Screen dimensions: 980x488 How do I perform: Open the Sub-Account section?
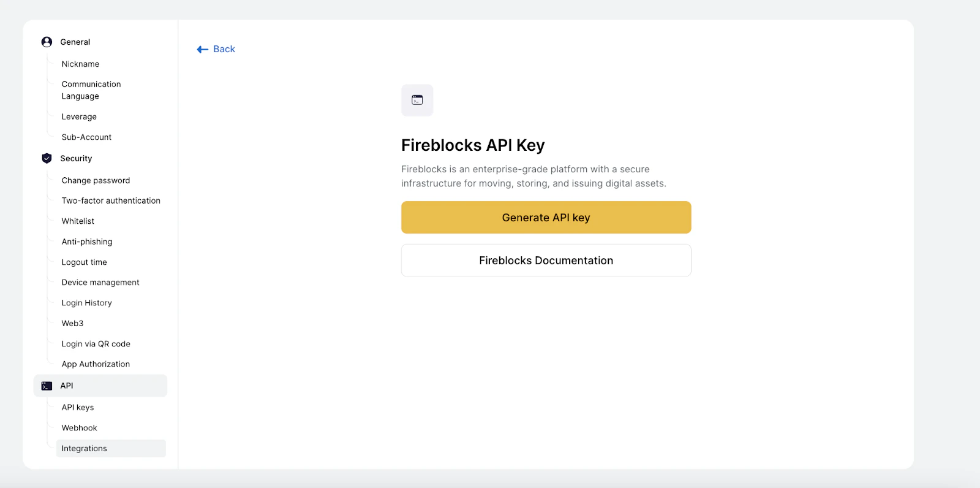coord(86,137)
